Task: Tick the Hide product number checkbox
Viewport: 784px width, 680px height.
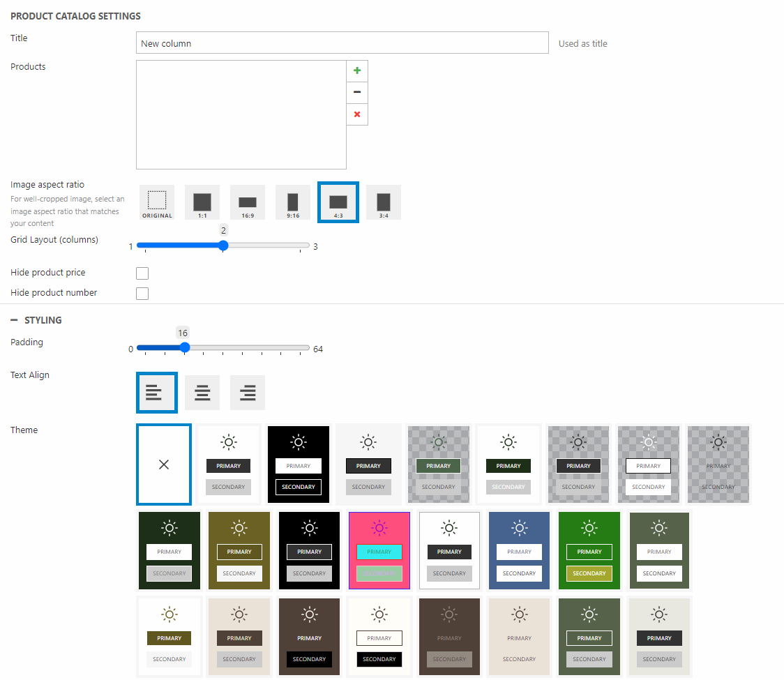Action: coord(142,294)
